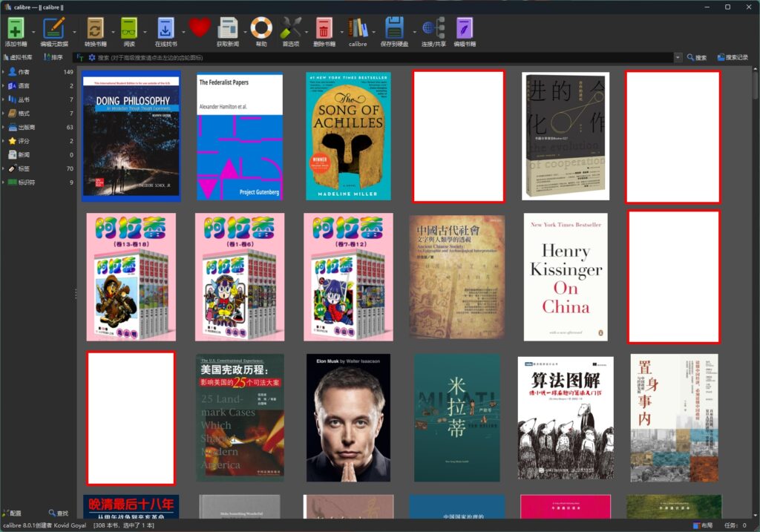Click the 转换书籍 (Convert books) icon

click(x=95, y=30)
